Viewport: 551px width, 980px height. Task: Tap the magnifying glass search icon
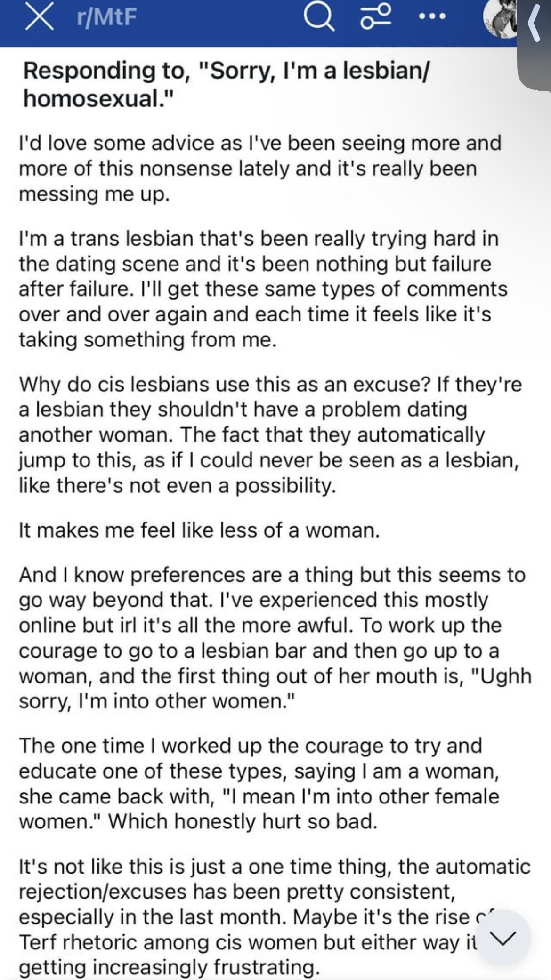click(x=319, y=17)
